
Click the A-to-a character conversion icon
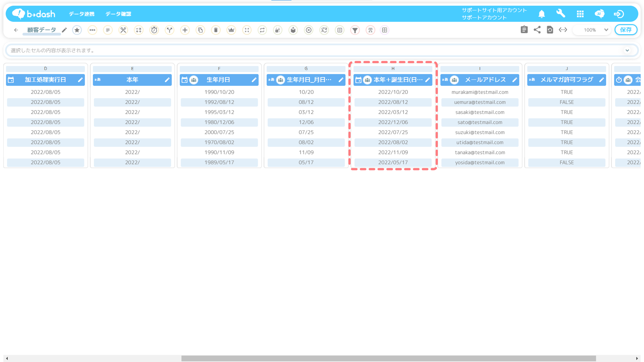(324, 30)
